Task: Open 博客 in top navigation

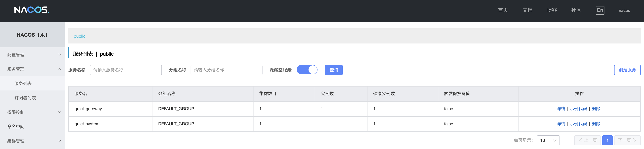Action: pos(552,10)
